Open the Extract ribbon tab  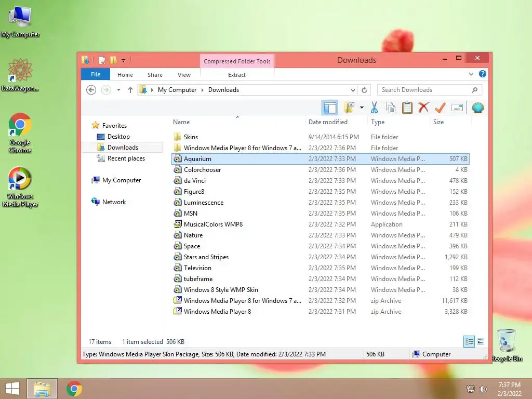237,75
